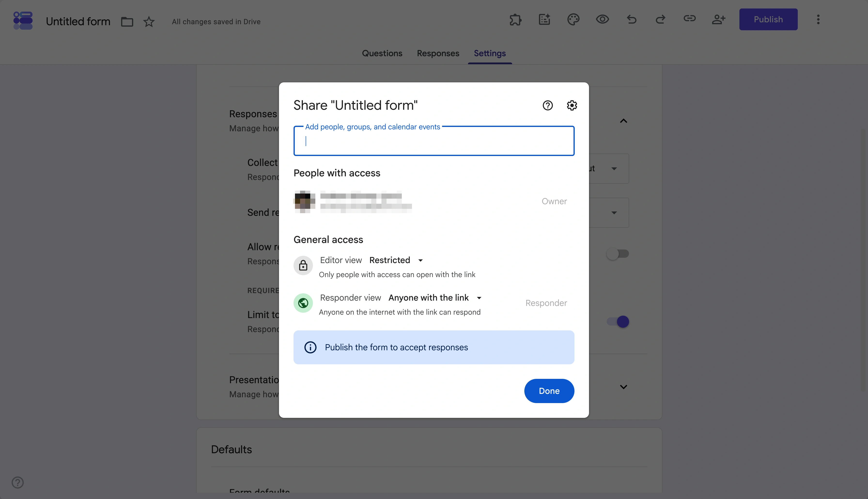Open Responder view Anyone with the link dropdown
868x499 pixels.
pyautogui.click(x=435, y=298)
